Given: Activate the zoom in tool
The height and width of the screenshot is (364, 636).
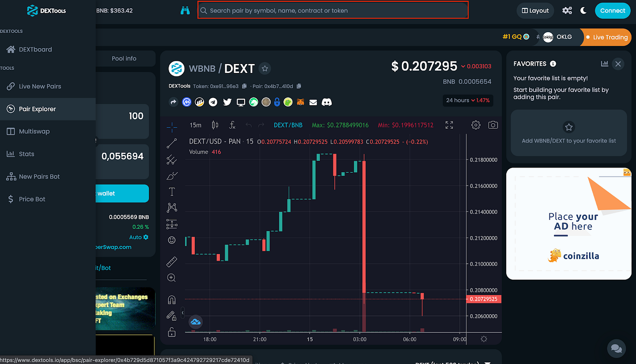Looking at the screenshot, I should pyautogui.click(x=172, y=278).
